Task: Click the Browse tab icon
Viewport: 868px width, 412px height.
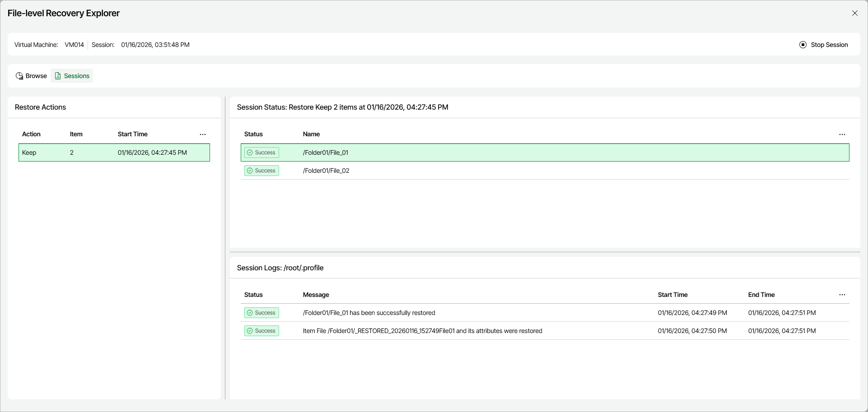Action: (19, 76)
